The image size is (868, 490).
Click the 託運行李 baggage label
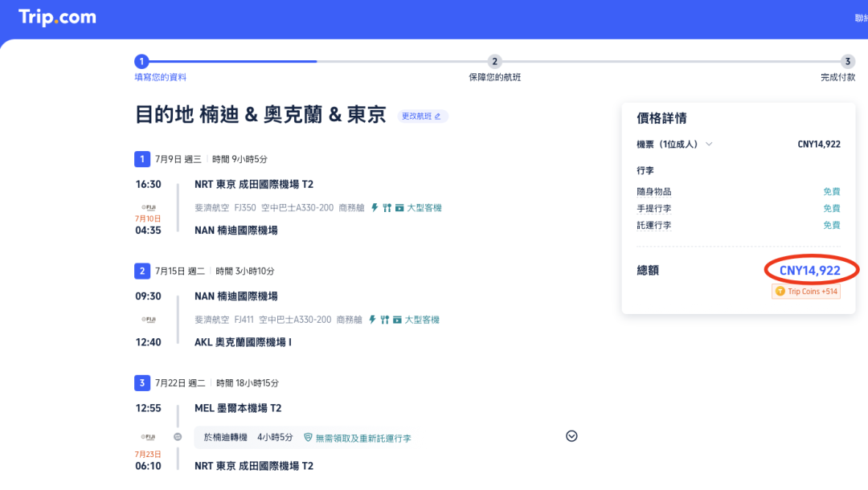[653, 225]
